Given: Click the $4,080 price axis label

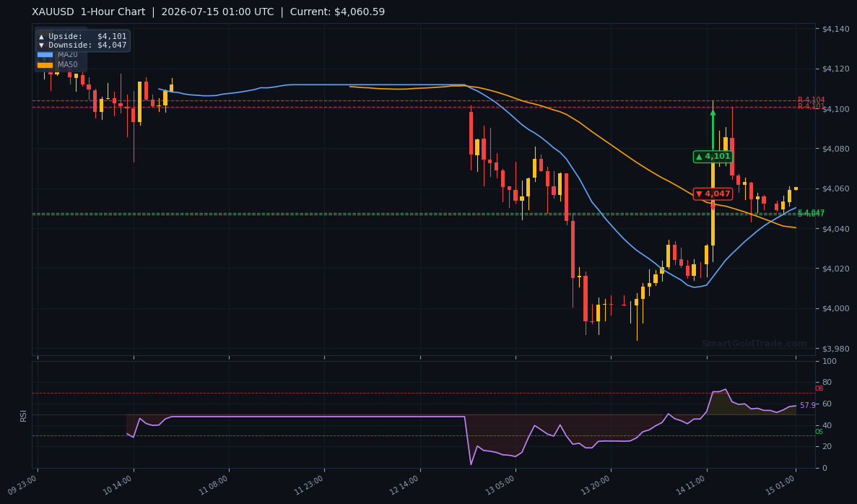Looking at the screenshot, I should [835, 149].
